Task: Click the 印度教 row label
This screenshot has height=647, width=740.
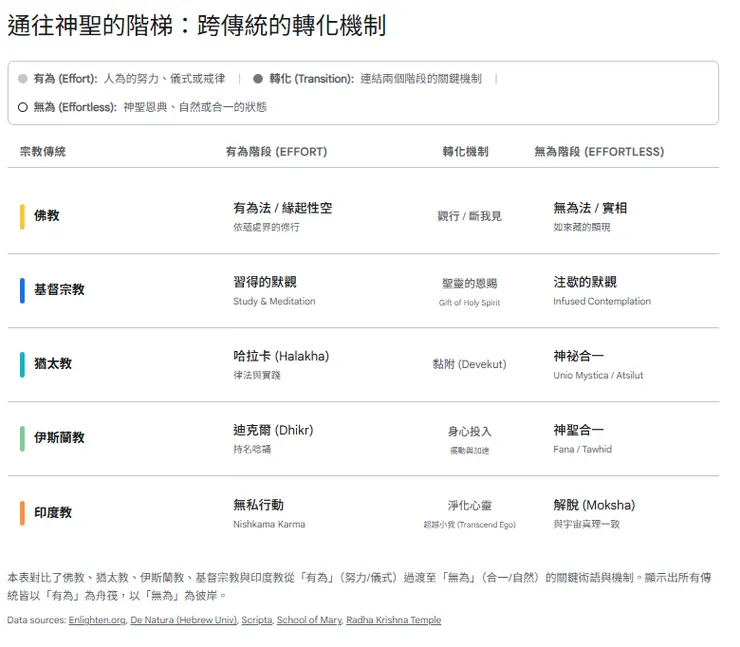Action: [53, 513]
